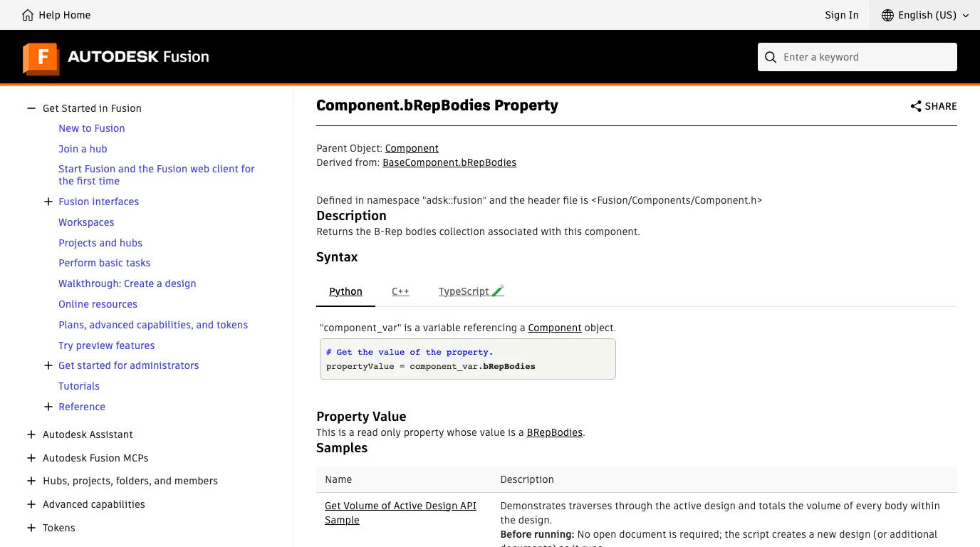Switch to the C++ syntax tab
This screenshot has height=547, width=980.
coord(400,291)
